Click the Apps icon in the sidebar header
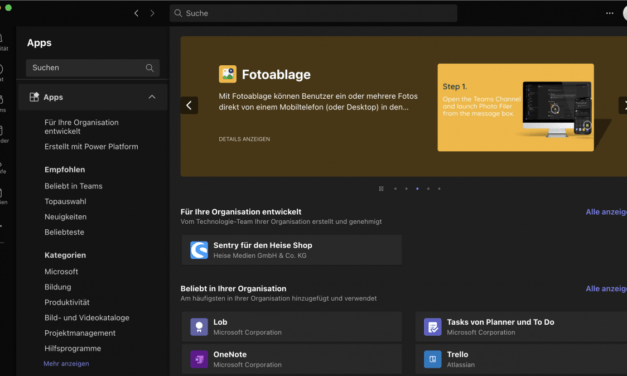The width and height of the screenshot is (627, 376). 34,97
